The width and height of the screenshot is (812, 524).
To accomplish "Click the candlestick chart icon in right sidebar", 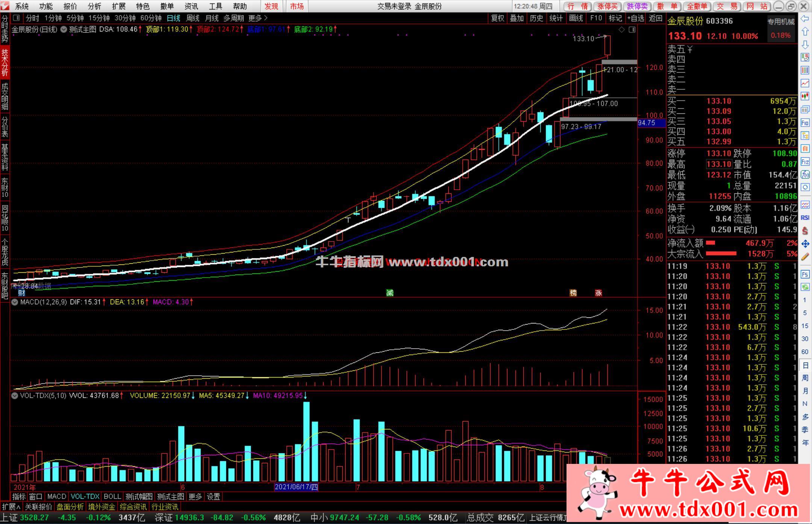I will pyautogui.click(x=805, y=97).
